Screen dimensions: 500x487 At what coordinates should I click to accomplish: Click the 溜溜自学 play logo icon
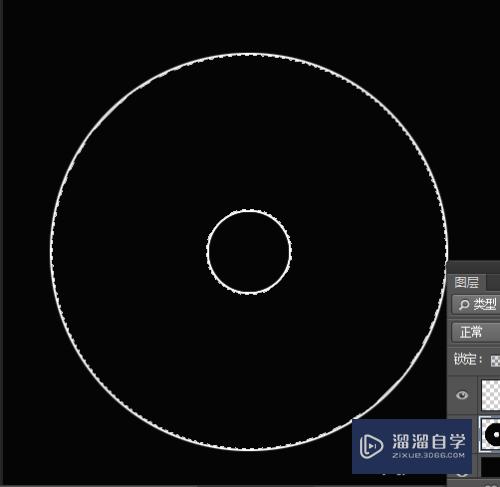tap(371, 445)
